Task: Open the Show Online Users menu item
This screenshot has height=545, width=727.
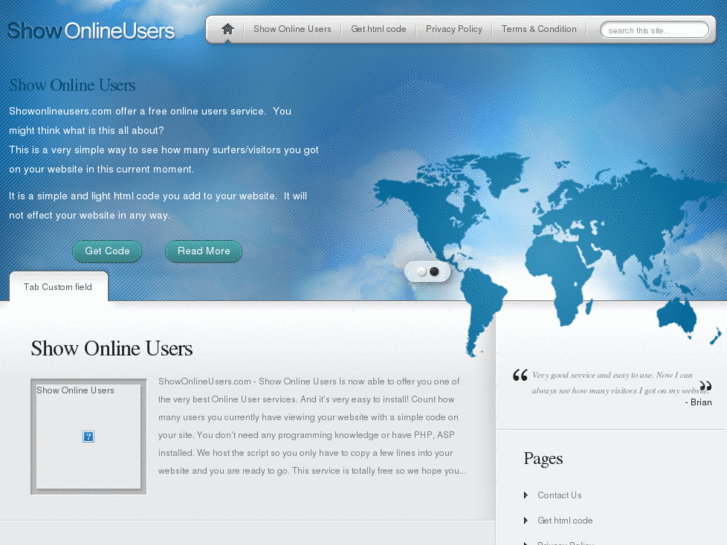Action: [x=292, y=29]
